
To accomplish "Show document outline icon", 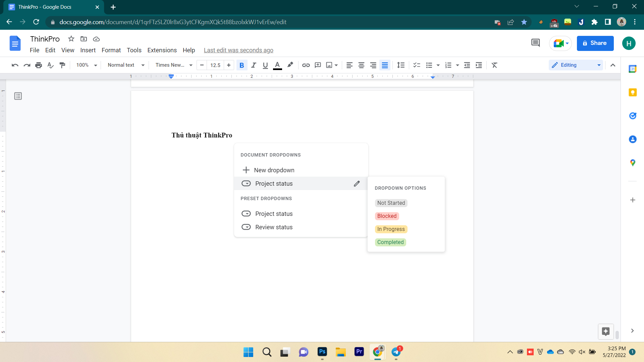I will click(18, 96).
